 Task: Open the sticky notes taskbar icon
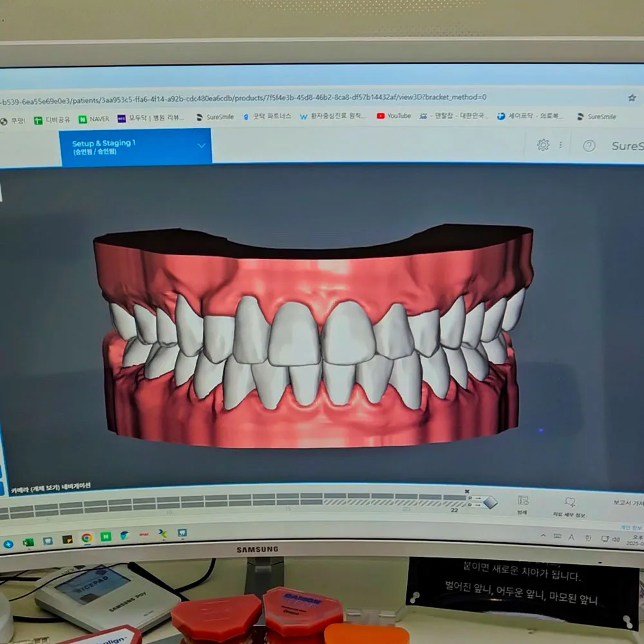pyautogui.click(x=67, y=540)
